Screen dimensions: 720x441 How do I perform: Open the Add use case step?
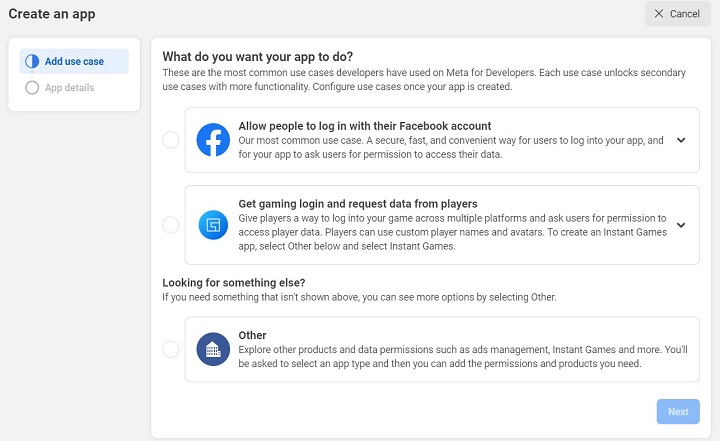coord(74,61)
